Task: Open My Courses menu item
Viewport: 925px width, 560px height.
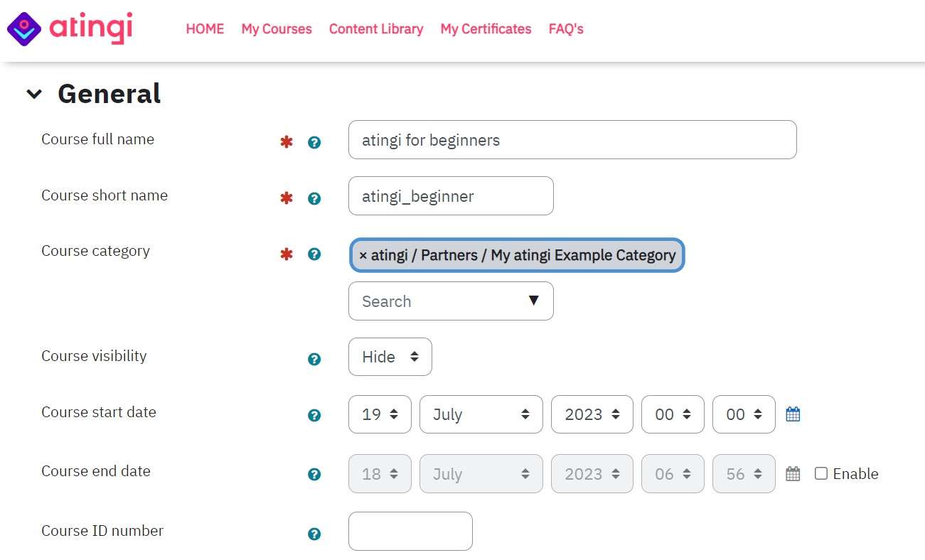Action: pyautogui.click(x=277, y=29)
